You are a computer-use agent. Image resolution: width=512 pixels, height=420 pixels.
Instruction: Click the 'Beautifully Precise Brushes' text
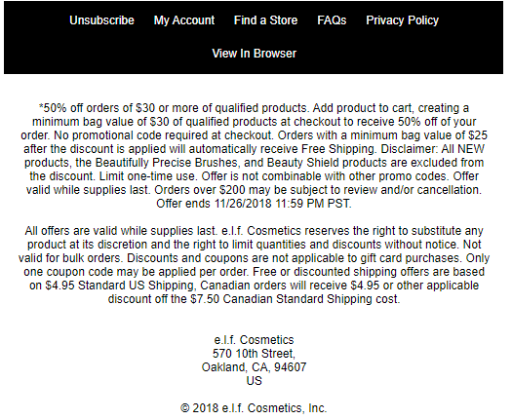click(x=166, y=163)
